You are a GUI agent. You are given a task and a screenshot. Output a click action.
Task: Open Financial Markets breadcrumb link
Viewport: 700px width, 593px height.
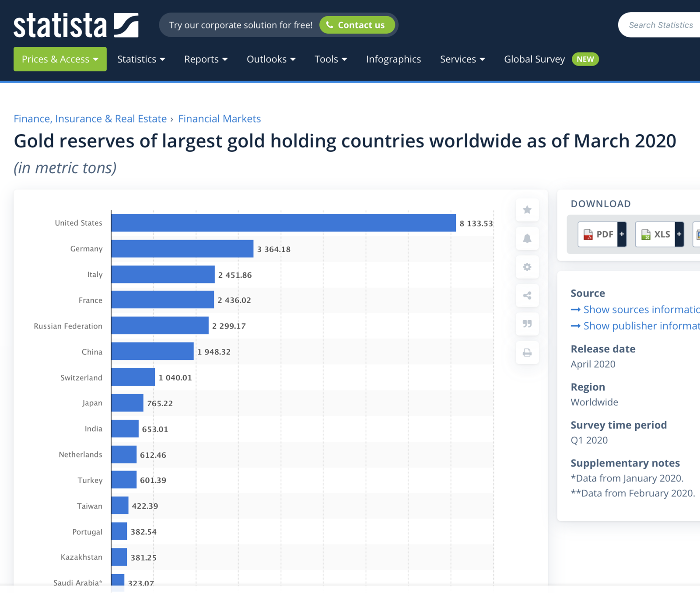point(220,119)
